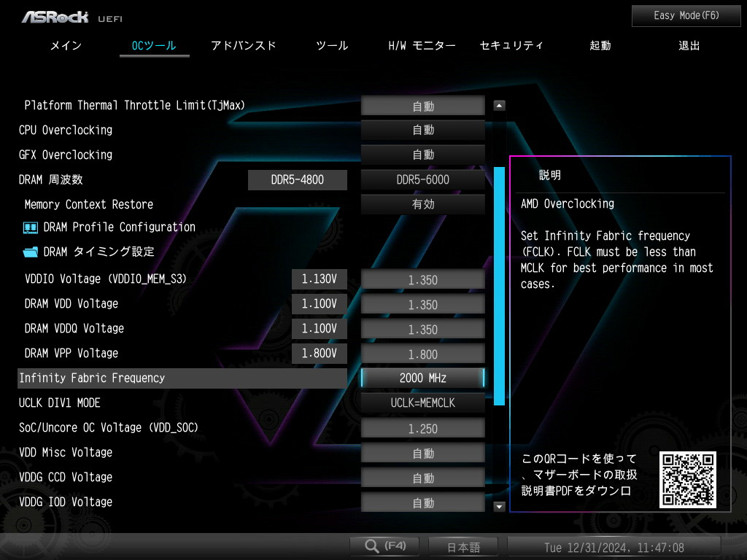747x560 pixels.
Task: Switch to the 起動 tab
Action: coord(600,46)
